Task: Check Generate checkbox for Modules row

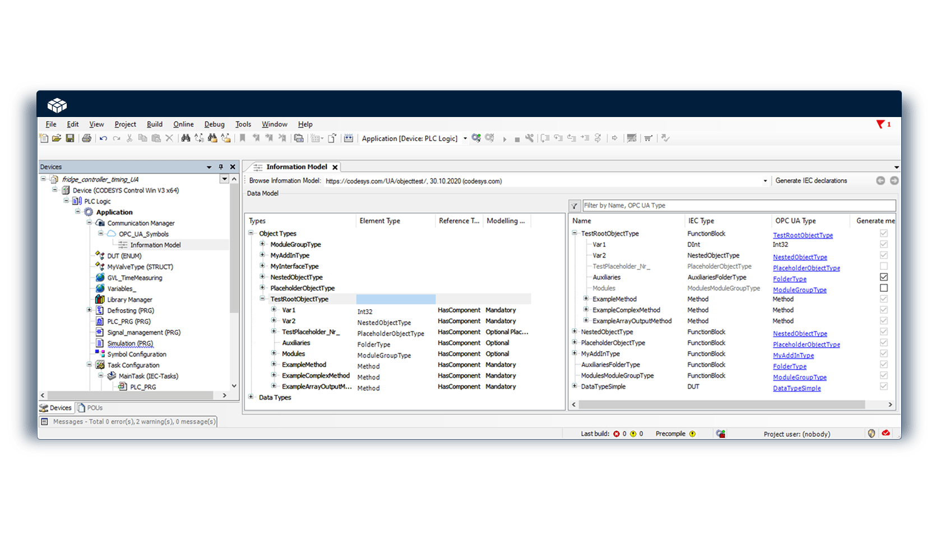Action: point(884,288)
